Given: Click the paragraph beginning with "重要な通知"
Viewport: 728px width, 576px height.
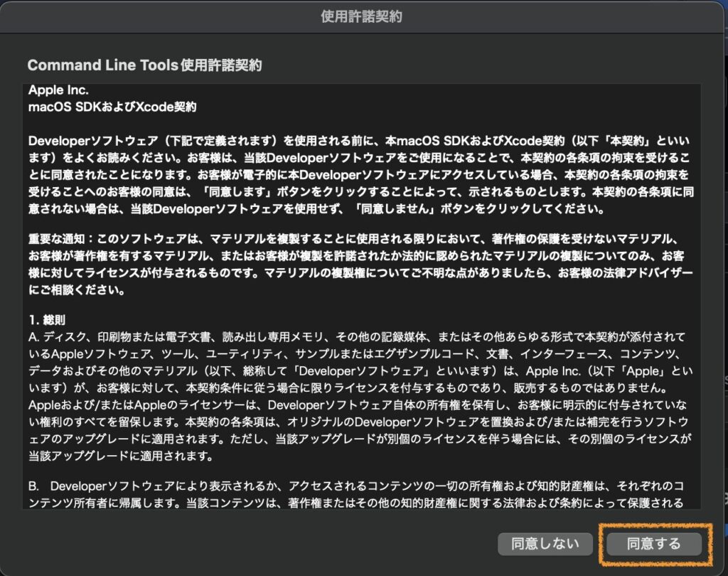Looking at the screenshot, I should point(360,265).
